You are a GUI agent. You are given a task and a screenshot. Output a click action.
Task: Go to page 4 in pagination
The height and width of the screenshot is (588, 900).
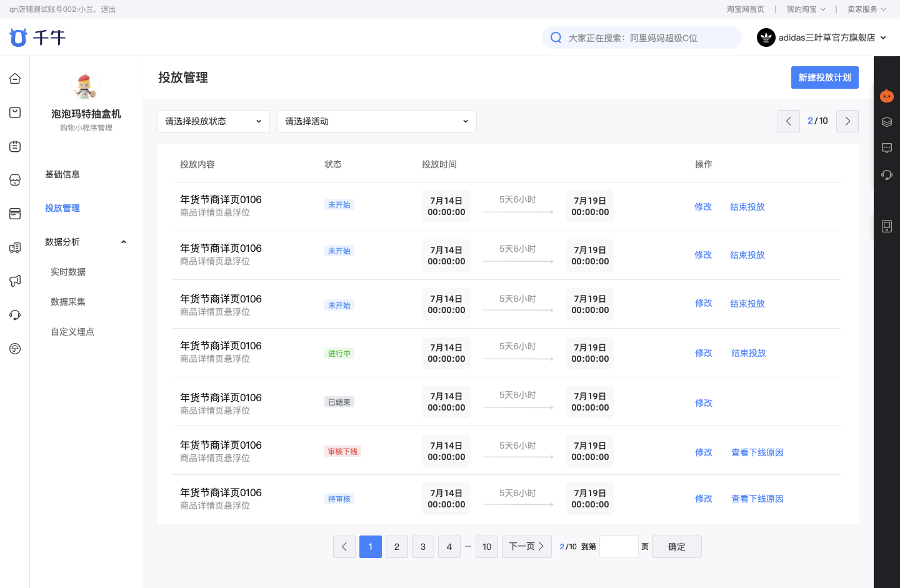click(x=449, y=547)
